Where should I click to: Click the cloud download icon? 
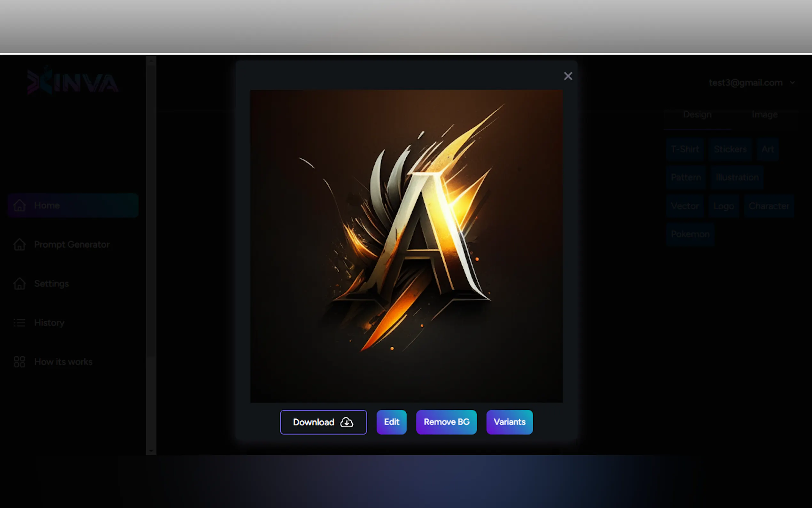pos(347,422)
